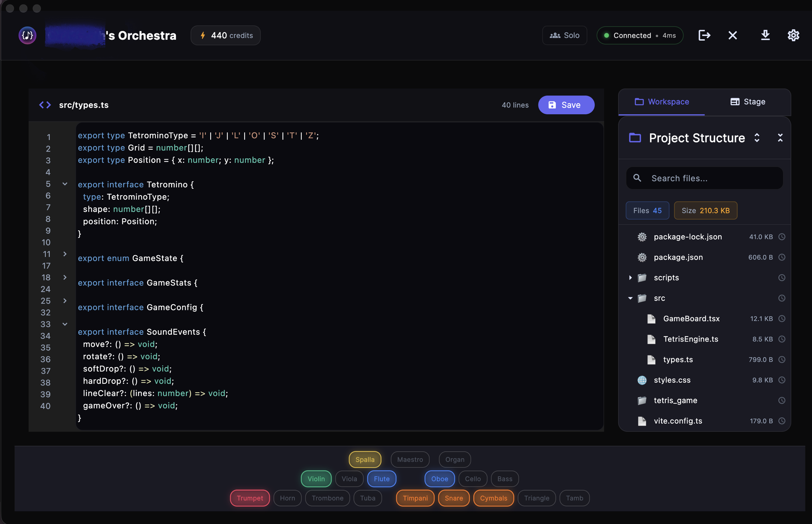Viewport: 812px width, 524px height.
Task: Select the Workspace tab
Action: tap(661, 102)
